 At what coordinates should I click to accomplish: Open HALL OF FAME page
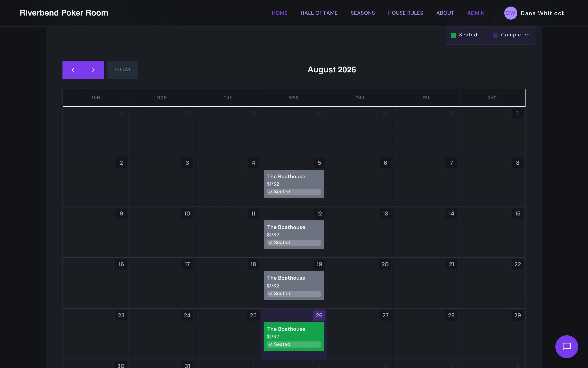point(319,13)
